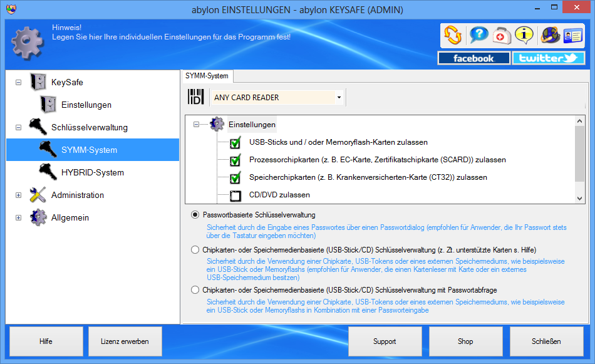Open the globe web browser icon

(551, 35)
